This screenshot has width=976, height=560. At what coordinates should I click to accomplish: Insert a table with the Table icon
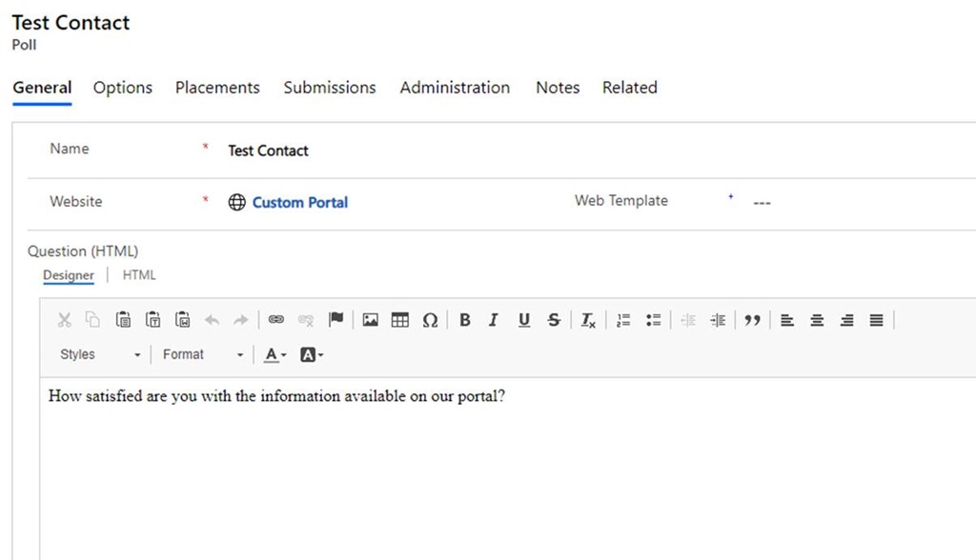(400, 321)
